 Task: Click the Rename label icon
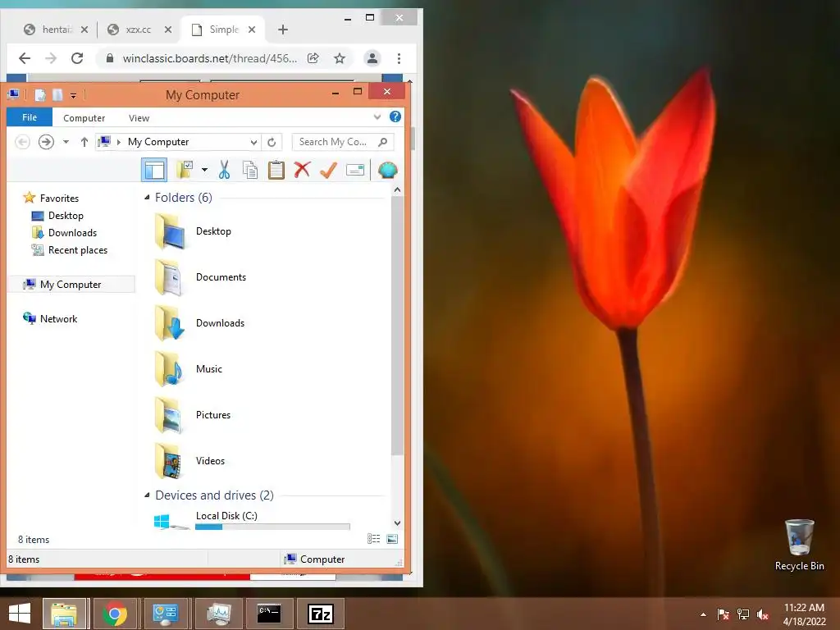pyautogui.click(x=355, y=171)
